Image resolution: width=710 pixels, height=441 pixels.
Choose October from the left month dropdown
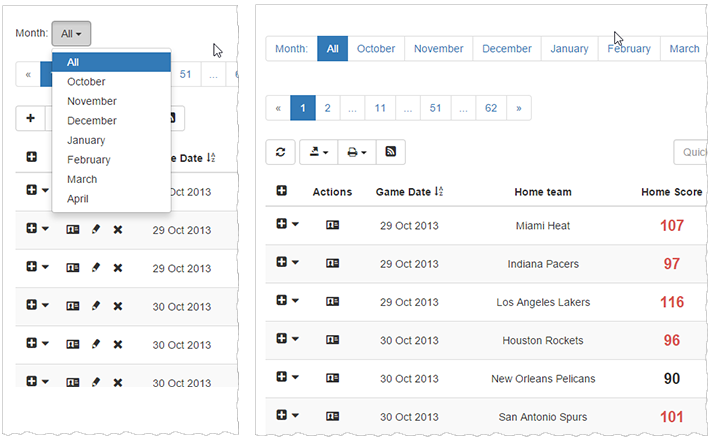111,81
